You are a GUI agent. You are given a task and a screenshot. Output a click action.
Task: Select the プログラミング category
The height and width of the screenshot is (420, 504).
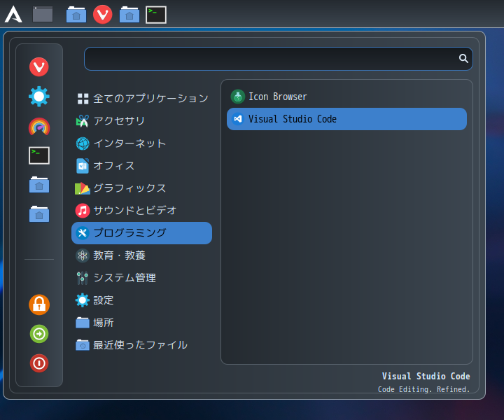coord(141,233)
